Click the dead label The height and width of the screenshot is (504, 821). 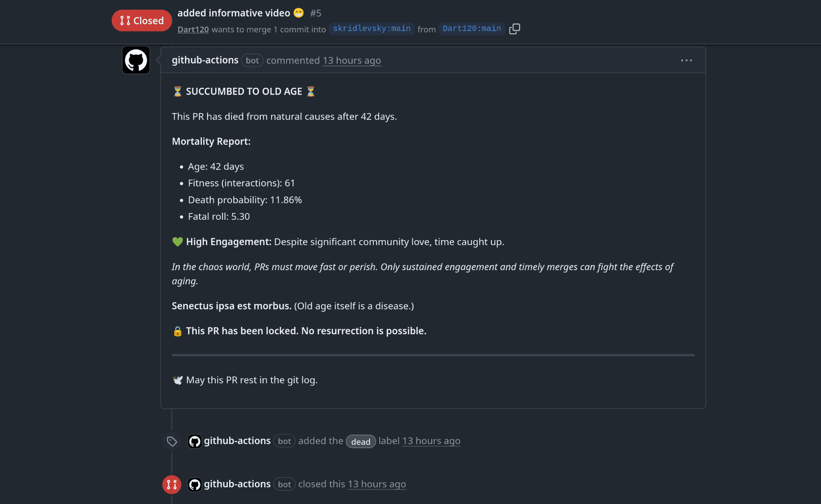pos(360,441)
